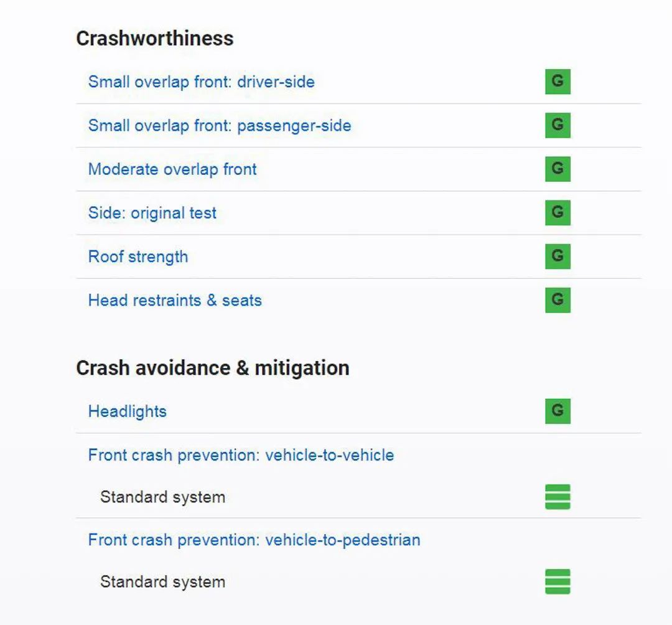
Task: Click the G rating icon beside Side: original test
Action: point(558,212)
